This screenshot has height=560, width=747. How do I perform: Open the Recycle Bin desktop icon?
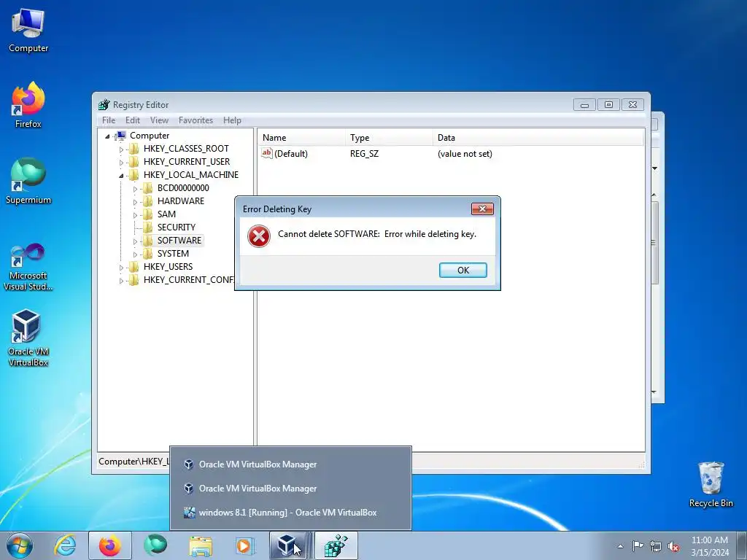(x=711, y=484)
